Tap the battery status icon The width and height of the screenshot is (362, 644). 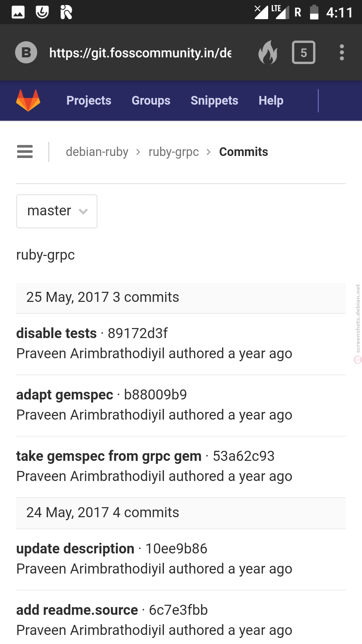pos(314,12)
